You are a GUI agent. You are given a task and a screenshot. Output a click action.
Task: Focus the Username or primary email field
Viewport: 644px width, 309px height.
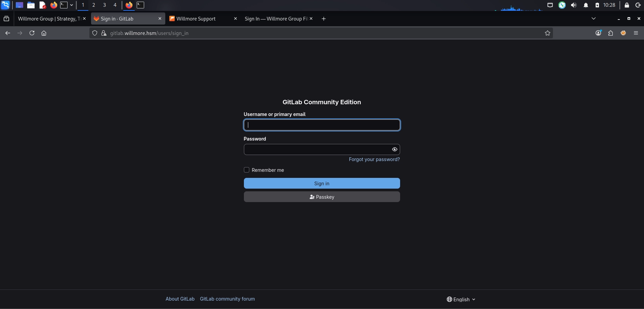[x=322, y=125]
